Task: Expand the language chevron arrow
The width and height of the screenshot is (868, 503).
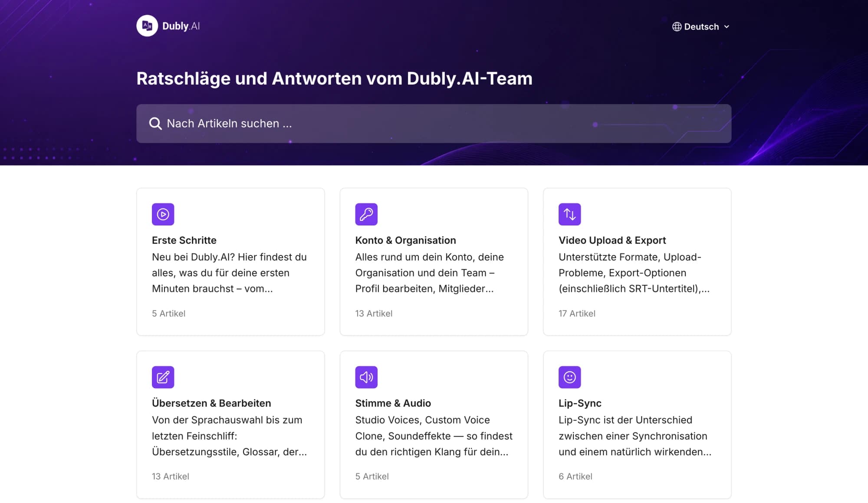Action: click(727, 27)
